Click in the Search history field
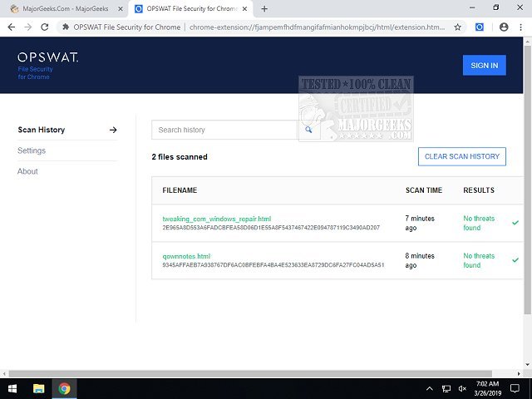 point(224,130)
